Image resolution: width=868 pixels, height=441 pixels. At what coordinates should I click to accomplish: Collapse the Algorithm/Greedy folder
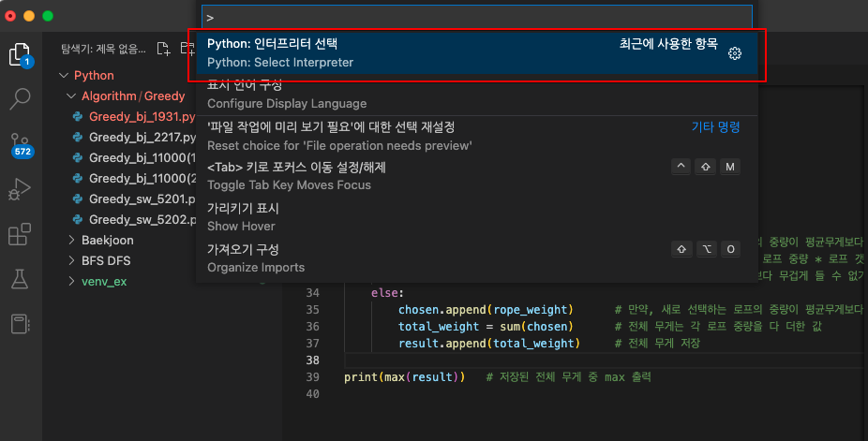71,96
